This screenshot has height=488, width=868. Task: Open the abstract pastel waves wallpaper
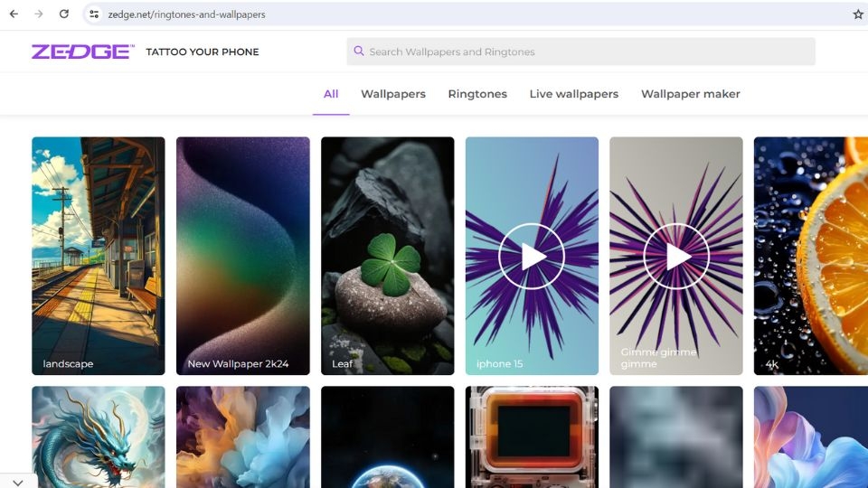click(x=811, y=437)
